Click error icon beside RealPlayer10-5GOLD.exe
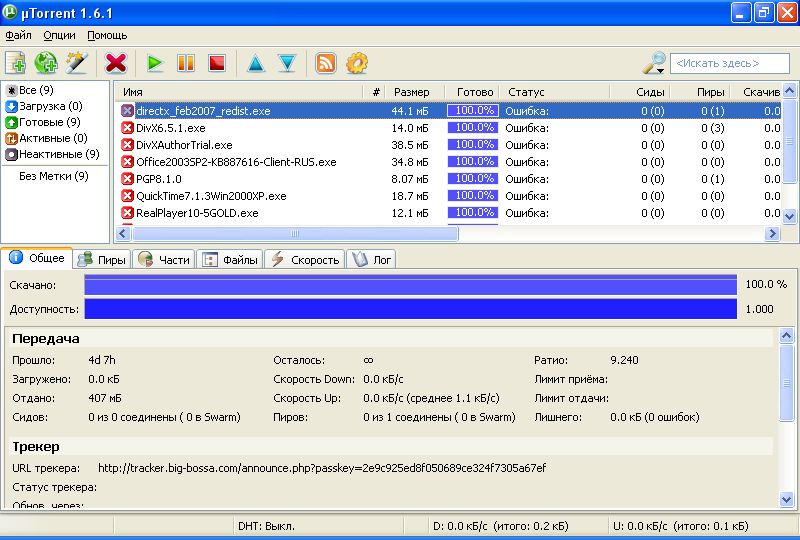The image size is (800, 540). [x=127, y=213]
